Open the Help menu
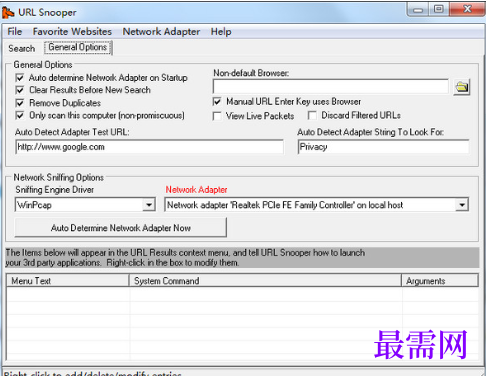Screen dimensions: 486x376 pos(221,32)
